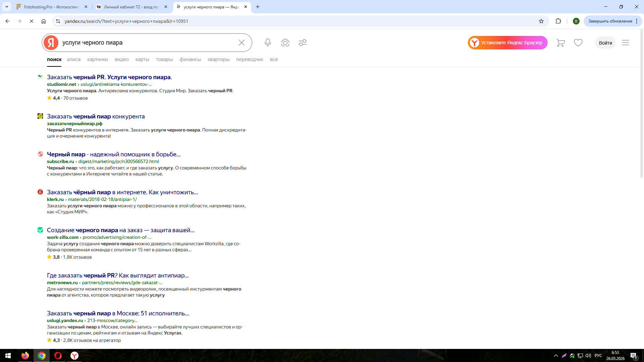644x362 pixels.
Task: Open Windows notification center
Action: [634, 356]
